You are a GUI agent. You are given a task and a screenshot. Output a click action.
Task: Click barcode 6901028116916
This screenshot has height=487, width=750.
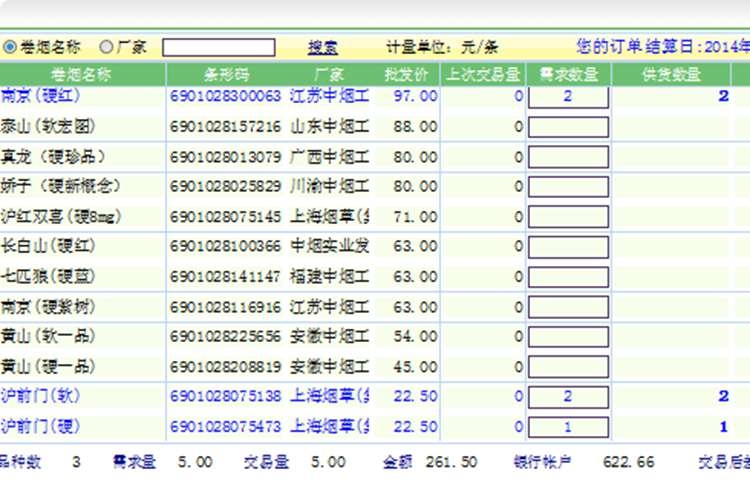tap(225, 307)
